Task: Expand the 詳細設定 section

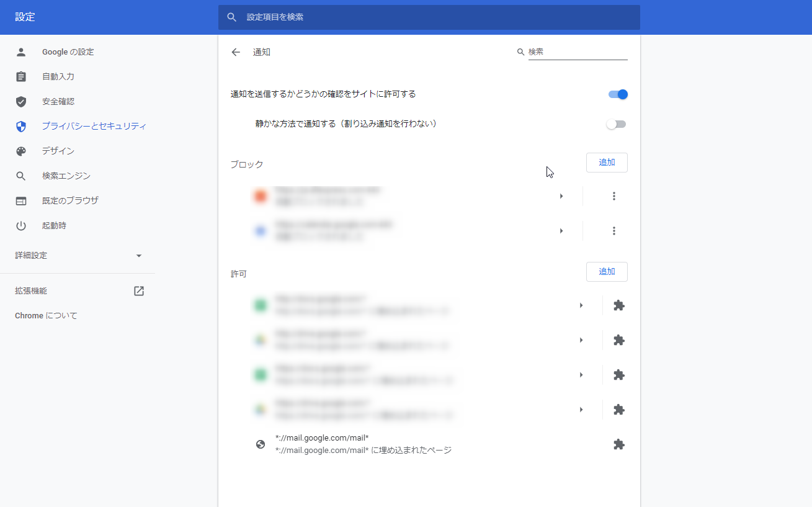Action: tap(78, 256)
